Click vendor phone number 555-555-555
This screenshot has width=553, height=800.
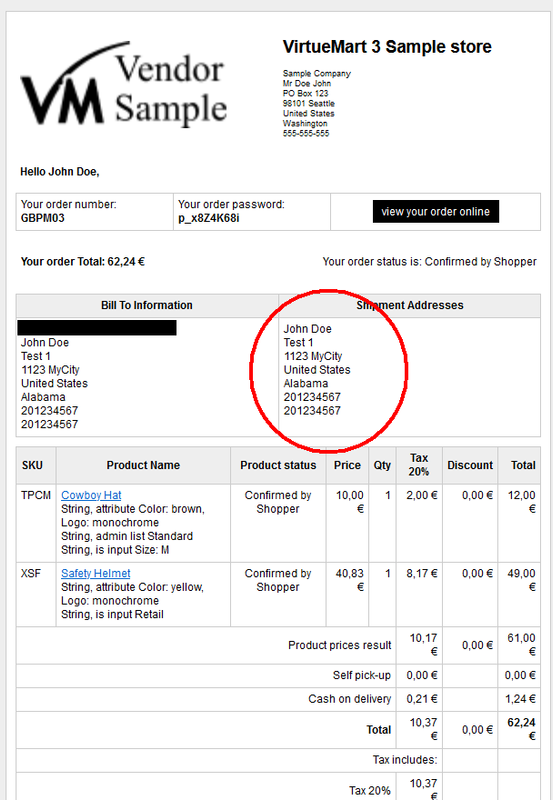coord(306,134)
